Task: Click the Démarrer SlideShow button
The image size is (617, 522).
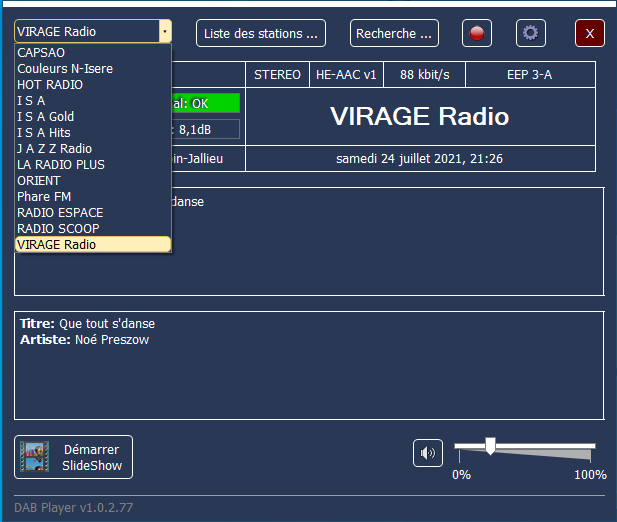Action: (x=74, y=457)
